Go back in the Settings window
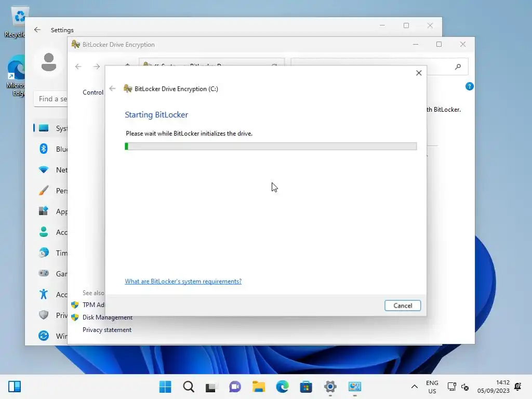Screen dimensions: 532x399 pos(37,30)
